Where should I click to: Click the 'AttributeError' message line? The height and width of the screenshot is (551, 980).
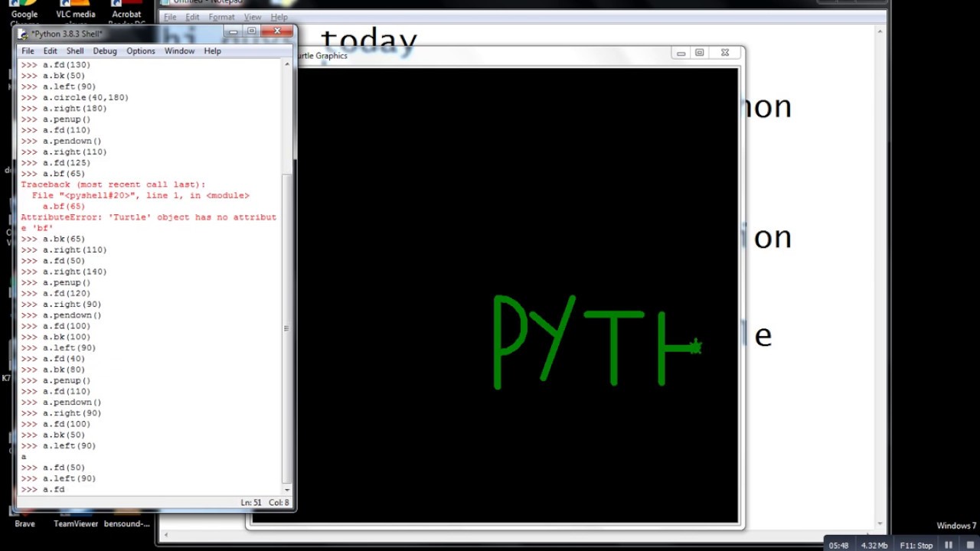[x=149, y=223]
